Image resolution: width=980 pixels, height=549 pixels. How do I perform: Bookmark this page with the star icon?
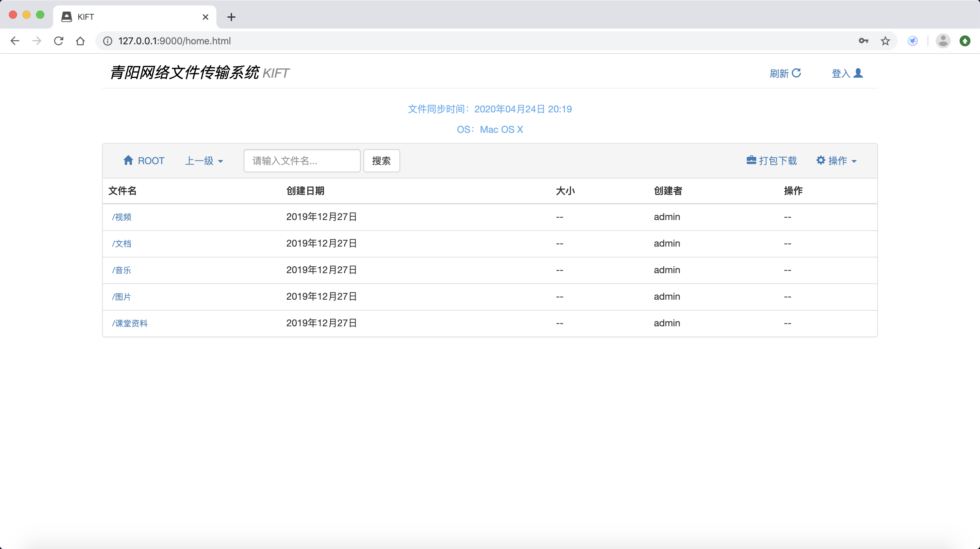[x=885, y=41]
